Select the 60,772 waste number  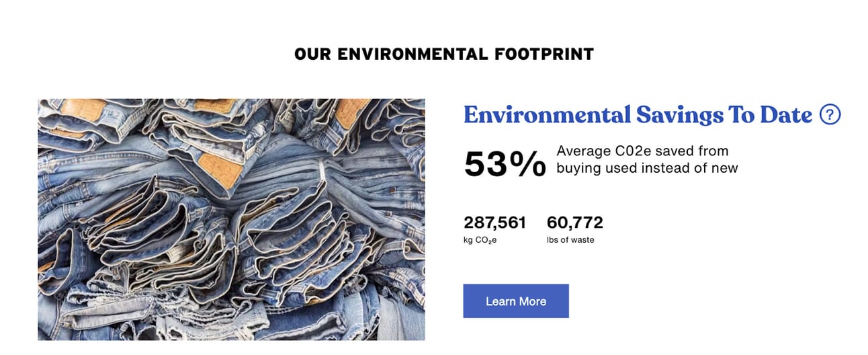575,223
